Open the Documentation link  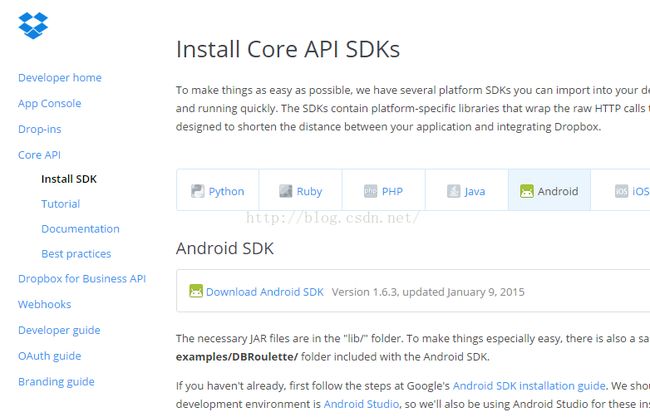click(x=80, y=229)
